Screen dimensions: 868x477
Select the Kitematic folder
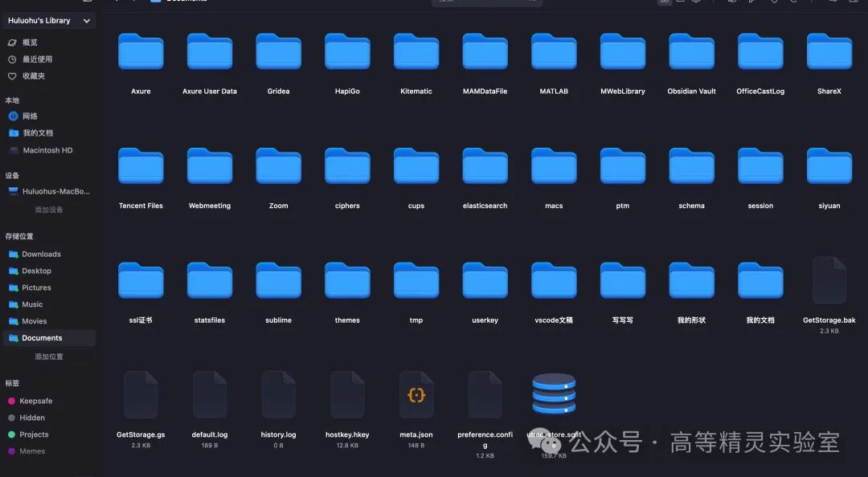click(416, 51)
